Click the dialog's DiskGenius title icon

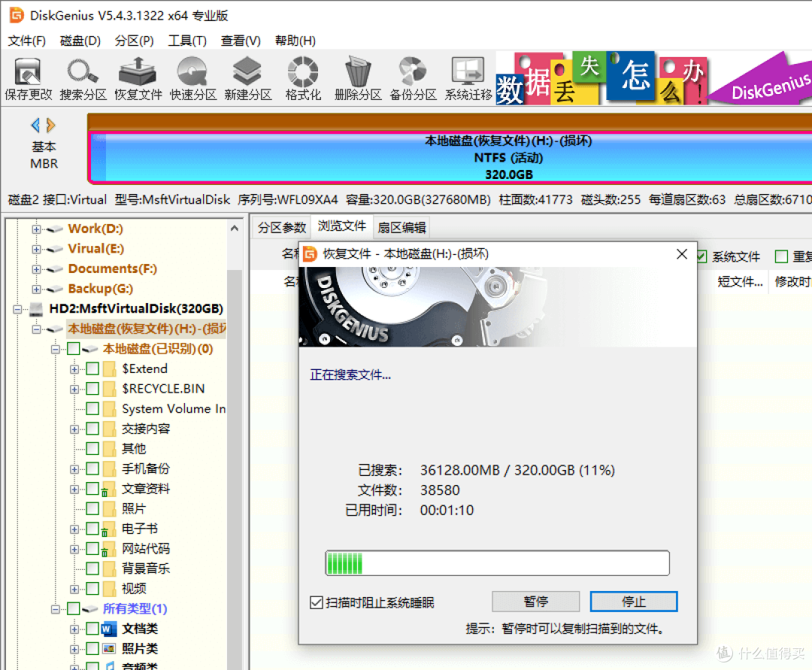pos(310,254)
